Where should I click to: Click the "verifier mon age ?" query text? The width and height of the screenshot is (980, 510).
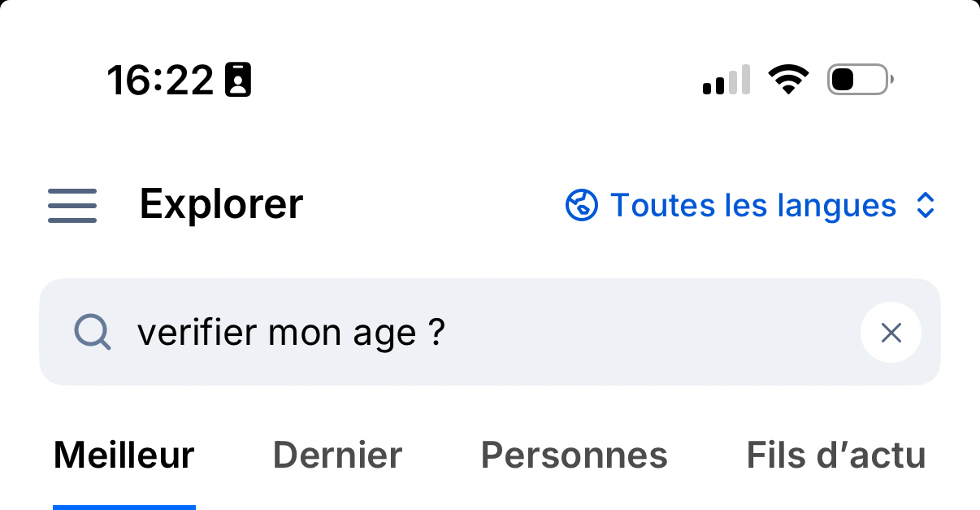coord(291,332)
